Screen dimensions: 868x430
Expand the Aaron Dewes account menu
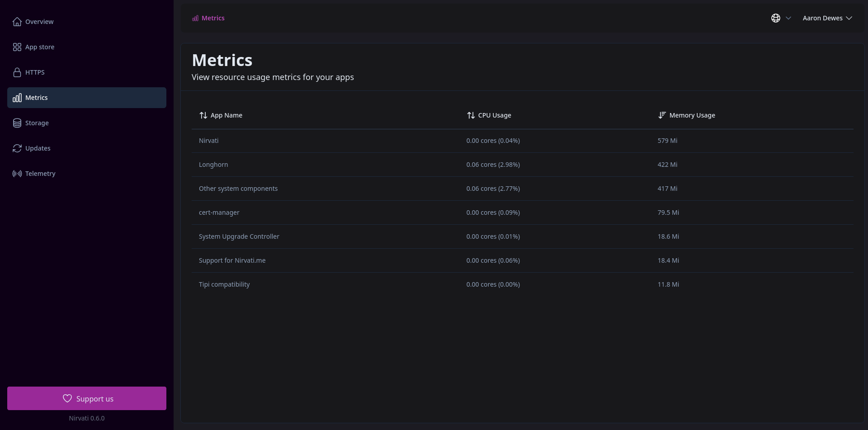823,18
